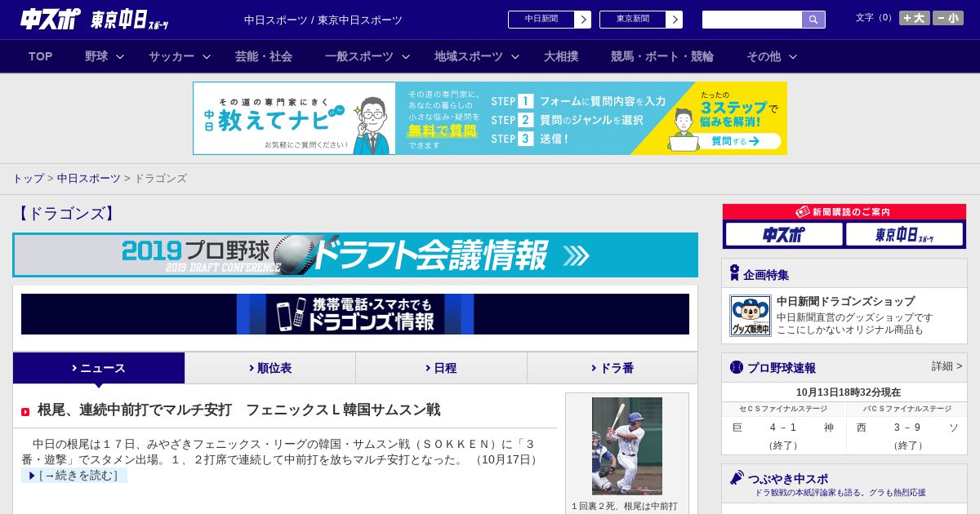Open the 東京新聞 link button
Screen dimensions: 980x514
click(x=640, y=20)
